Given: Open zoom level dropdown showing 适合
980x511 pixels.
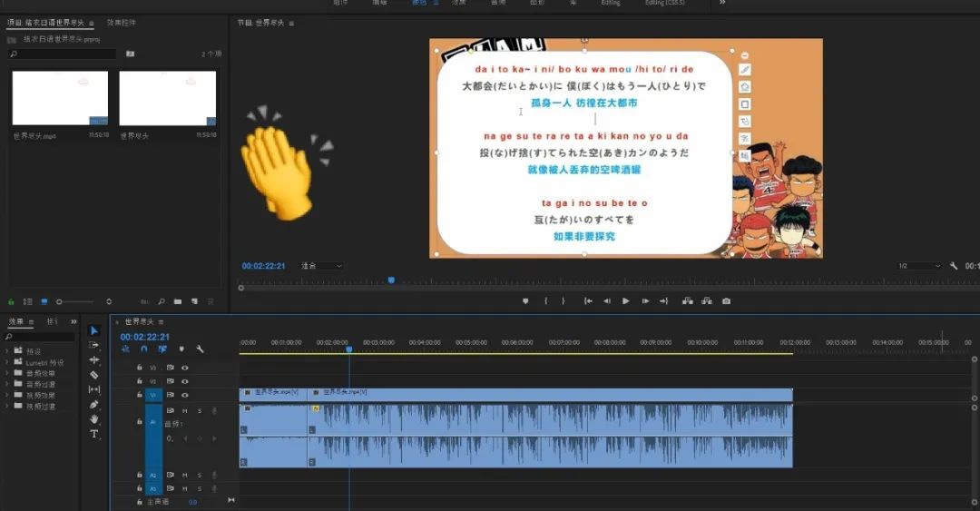Looking at the screenshot, I should (321, 266).
